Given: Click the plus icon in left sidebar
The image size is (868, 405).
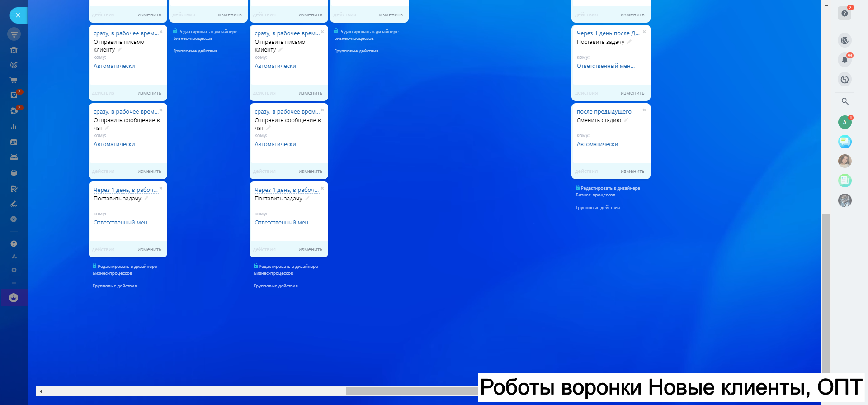Looking at the screenshot, I should (14, 283).
